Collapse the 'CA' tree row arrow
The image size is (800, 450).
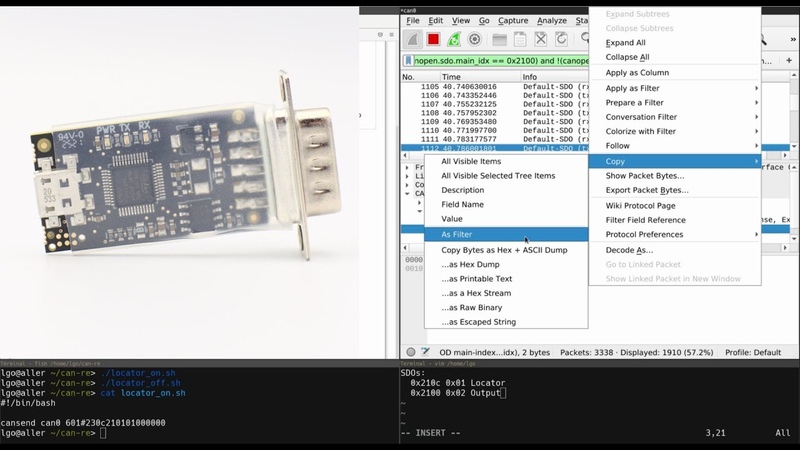point(407,194)
